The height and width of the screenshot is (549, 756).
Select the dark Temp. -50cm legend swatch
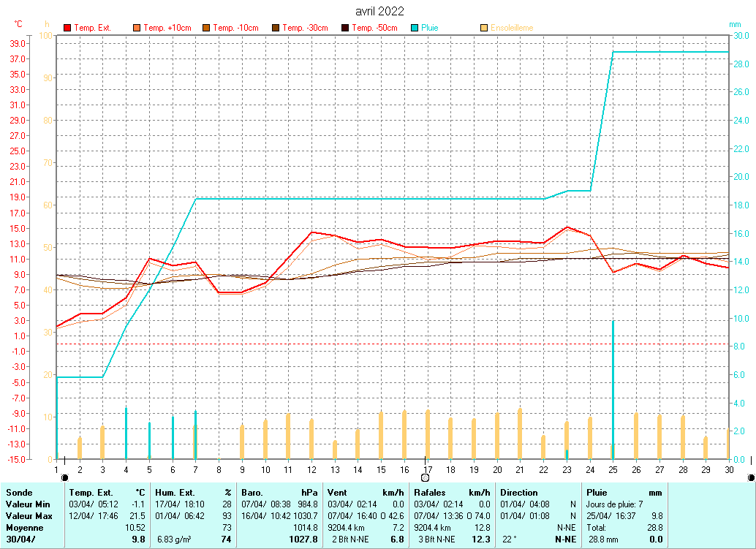pyautogui.click(x=346, y=28)
